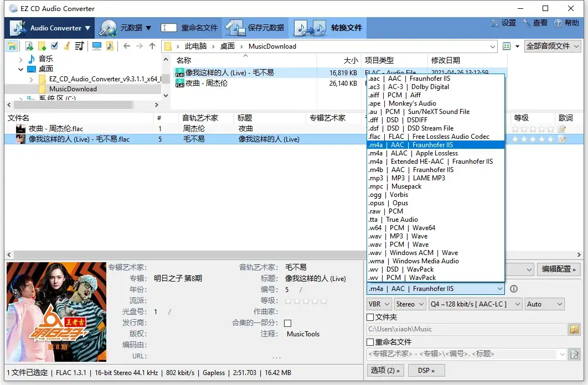Select the broom cleanup toolbar icon
This screenshot has height=385, width=588.
pyautogui.click(x=68, y=46)
